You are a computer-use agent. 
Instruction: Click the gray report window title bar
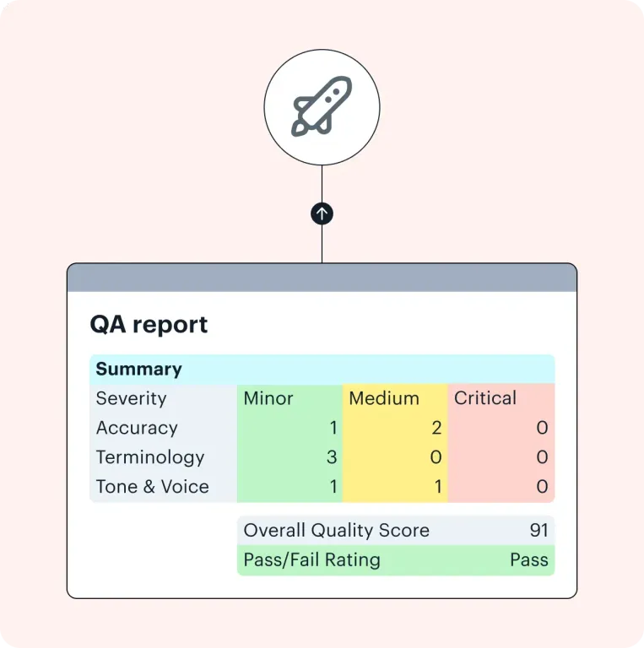pos(322,278)
